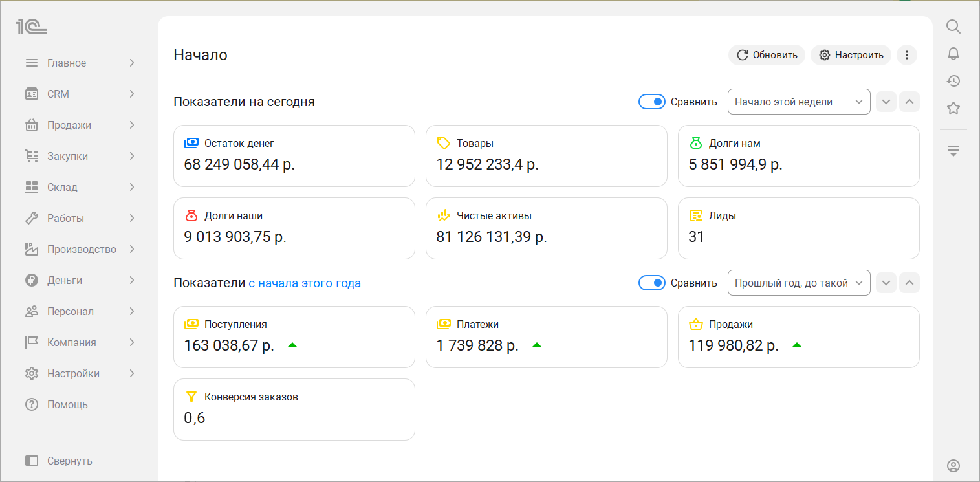
Task: Open the history clock icon
Action: click(x=953, y=81)
